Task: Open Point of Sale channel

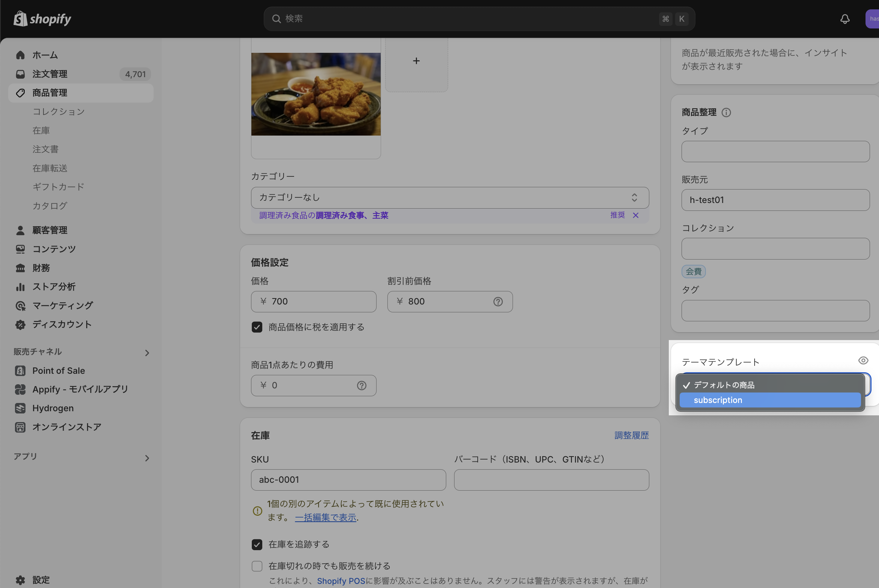Action: pos(58,370)
